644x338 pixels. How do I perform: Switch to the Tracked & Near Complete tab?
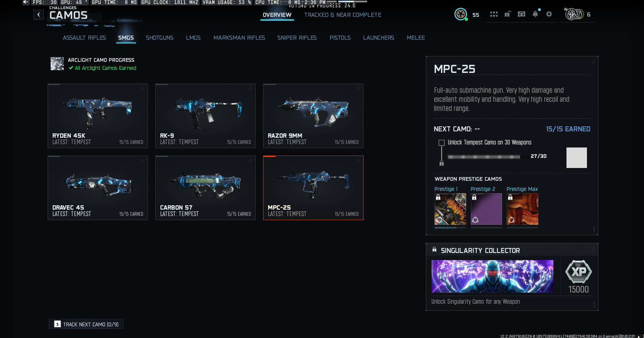point(343,15)
